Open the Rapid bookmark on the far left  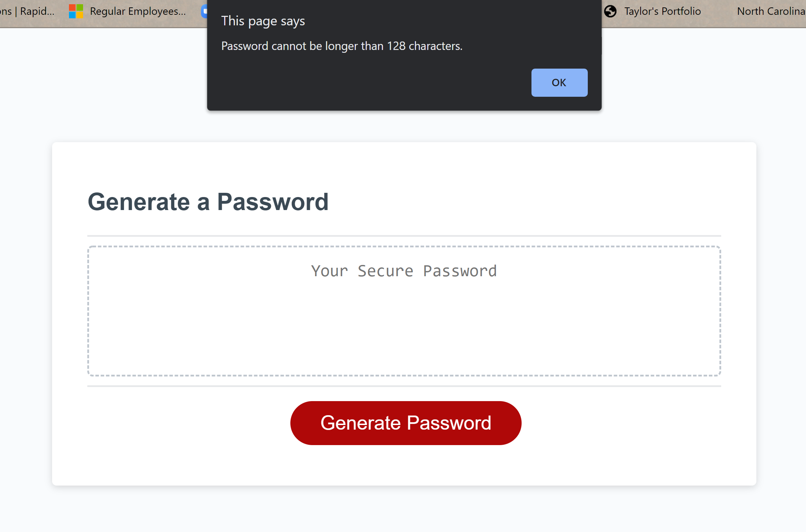[27, 11]
